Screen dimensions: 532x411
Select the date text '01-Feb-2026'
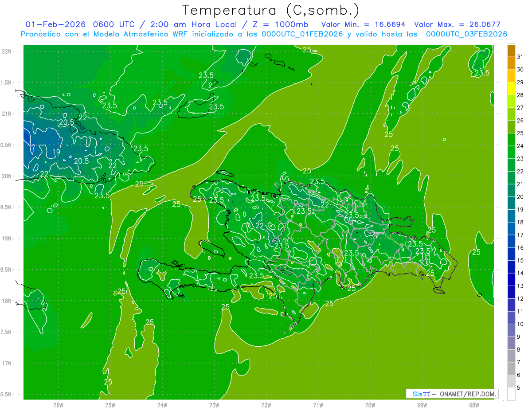[x=55, y=24]
